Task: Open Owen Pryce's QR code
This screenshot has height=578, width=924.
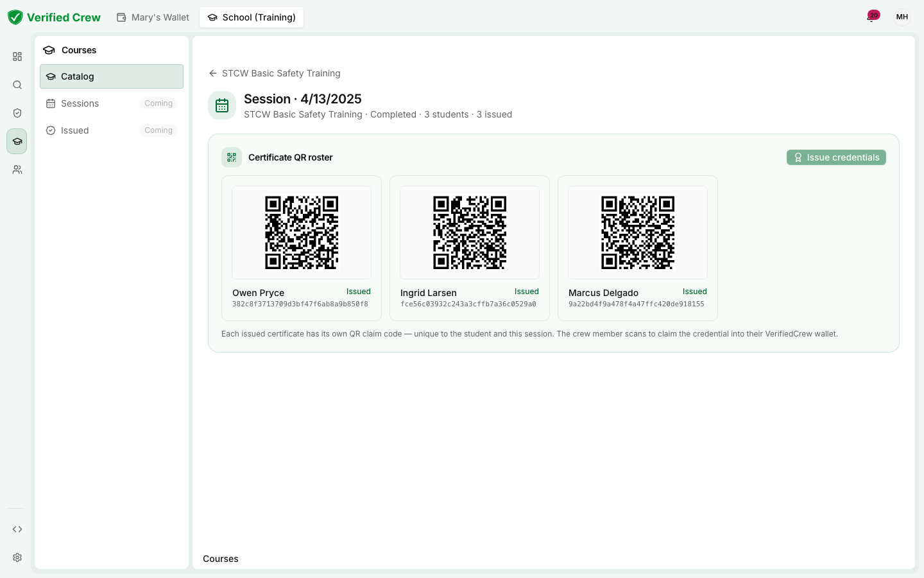Action: coord(302,232)
